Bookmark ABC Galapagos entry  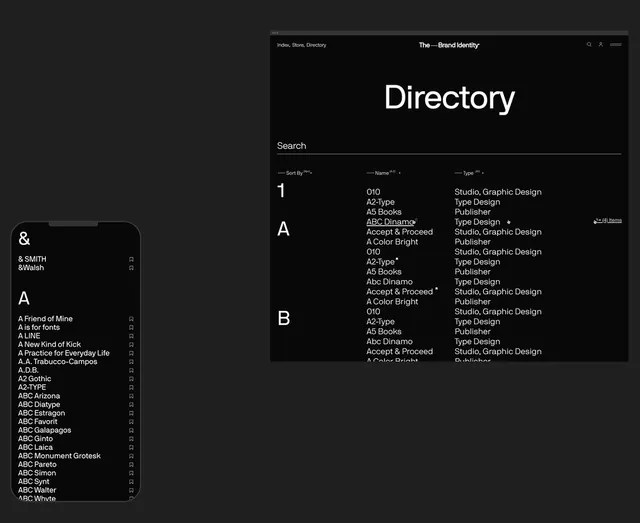coord(131,430)
